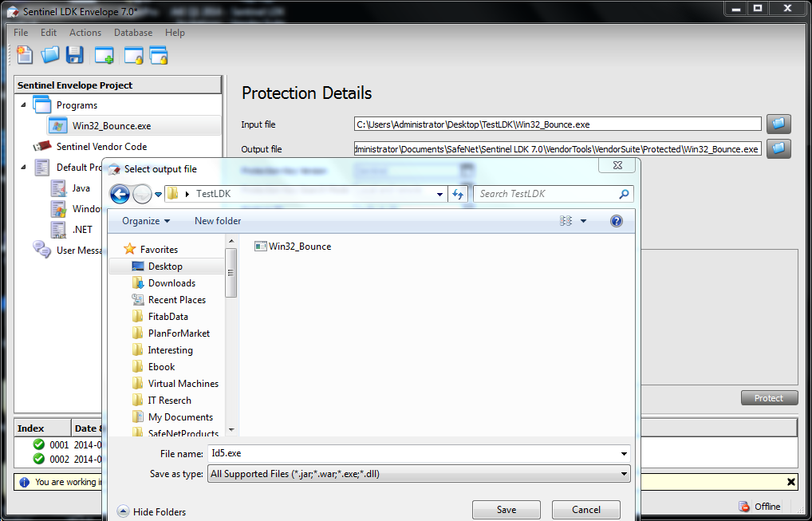Collapse folders with Hide Folders
Screen dimensions: 812x521
[x=151, y=511]
